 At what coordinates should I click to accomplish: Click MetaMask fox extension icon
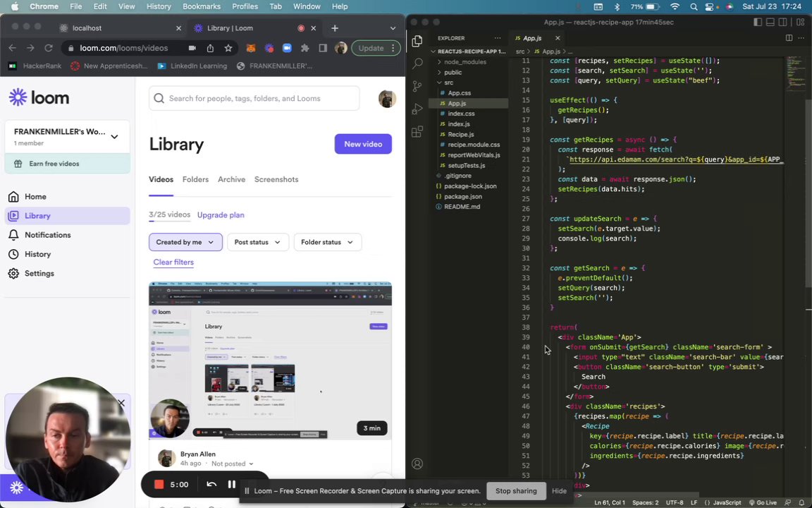point(250,48)
